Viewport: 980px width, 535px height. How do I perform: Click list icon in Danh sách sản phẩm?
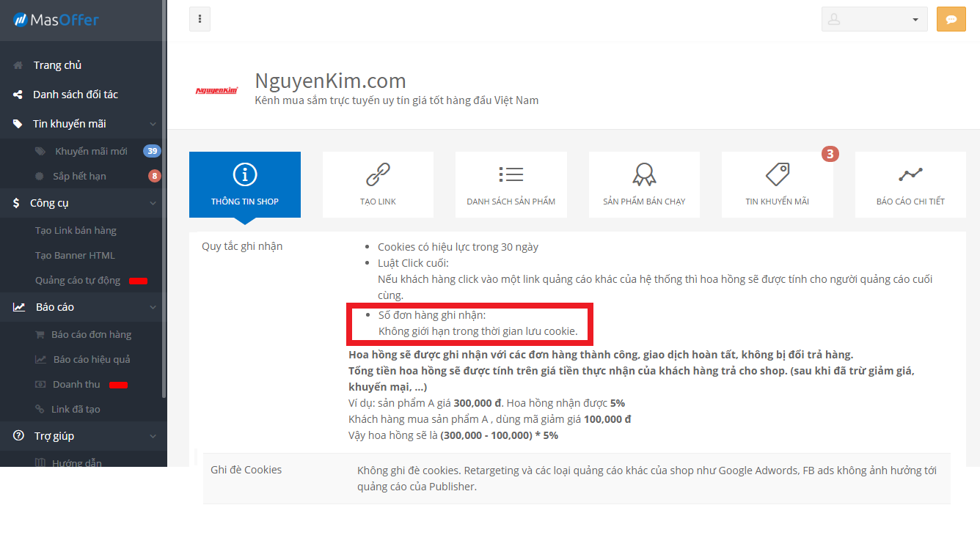point(511,174)
